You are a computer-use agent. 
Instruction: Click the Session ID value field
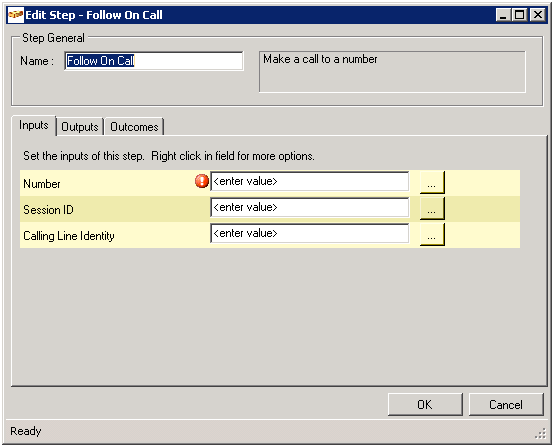(x=310, y=207)
